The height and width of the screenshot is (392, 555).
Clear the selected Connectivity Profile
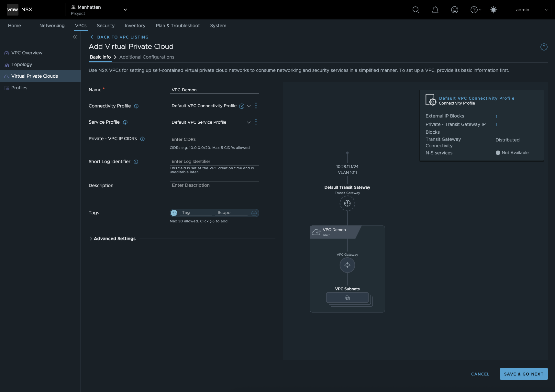(241, 106)
